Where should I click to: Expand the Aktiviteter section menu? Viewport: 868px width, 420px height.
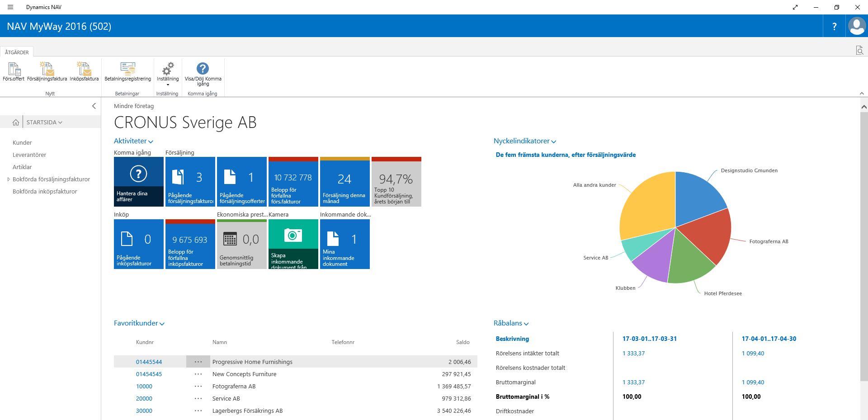pos(133,141)
